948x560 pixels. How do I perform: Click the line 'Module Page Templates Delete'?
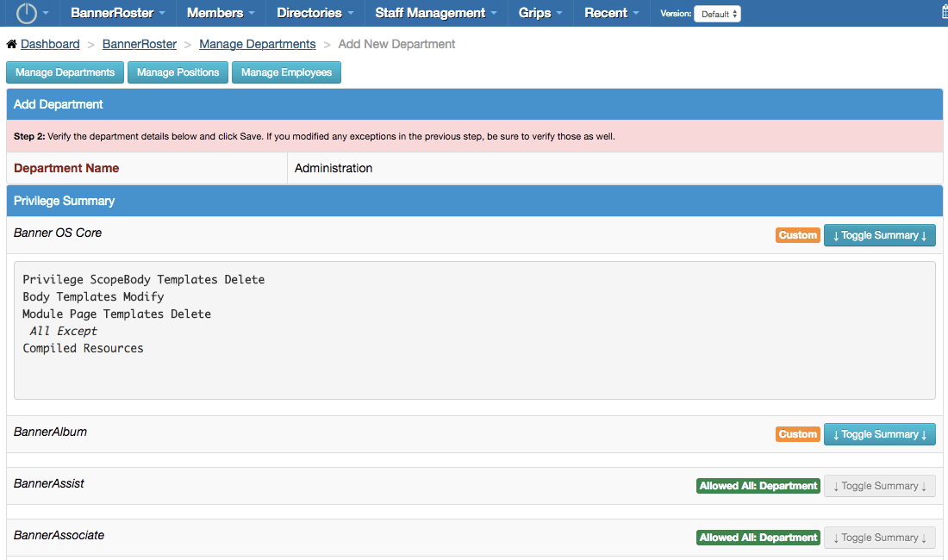(x=116, y=314)
